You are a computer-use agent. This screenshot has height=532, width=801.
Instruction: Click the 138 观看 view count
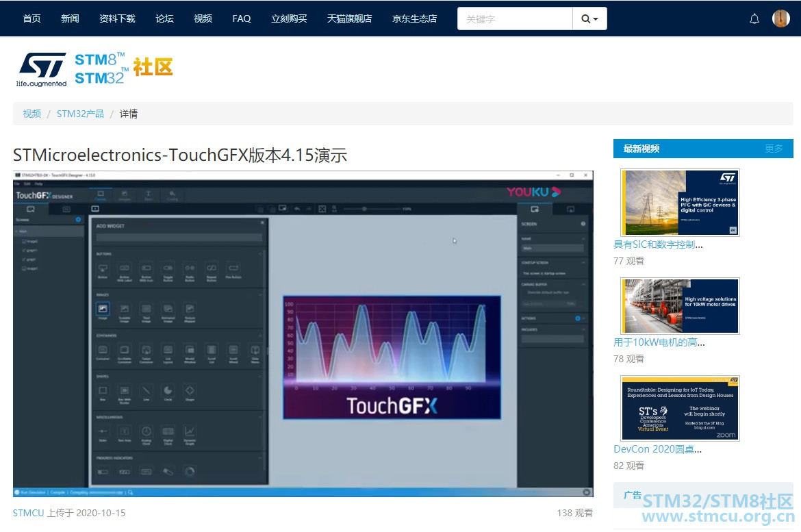click(x=574, y=513)
